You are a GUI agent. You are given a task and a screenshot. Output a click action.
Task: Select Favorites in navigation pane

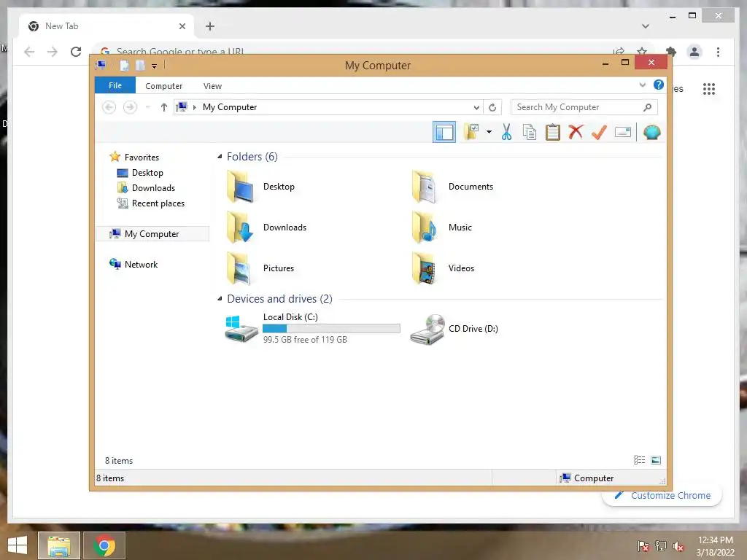click(134, 157)
